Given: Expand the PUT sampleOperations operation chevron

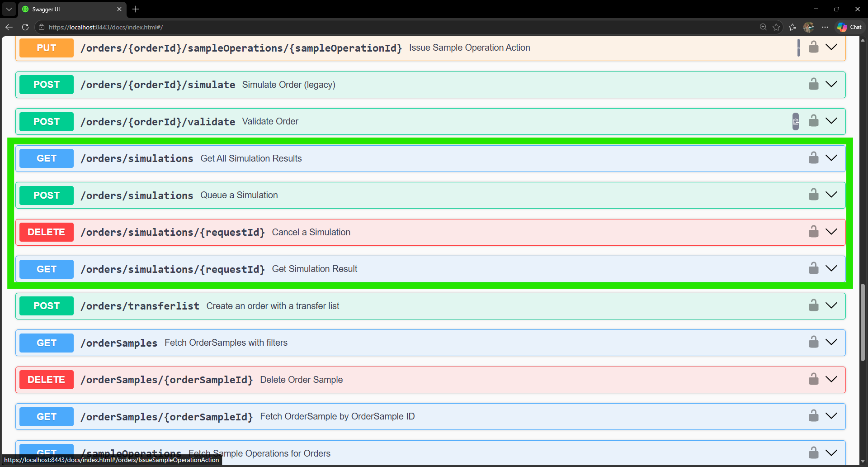Looking at the screenshot, I should pos(831,47).
